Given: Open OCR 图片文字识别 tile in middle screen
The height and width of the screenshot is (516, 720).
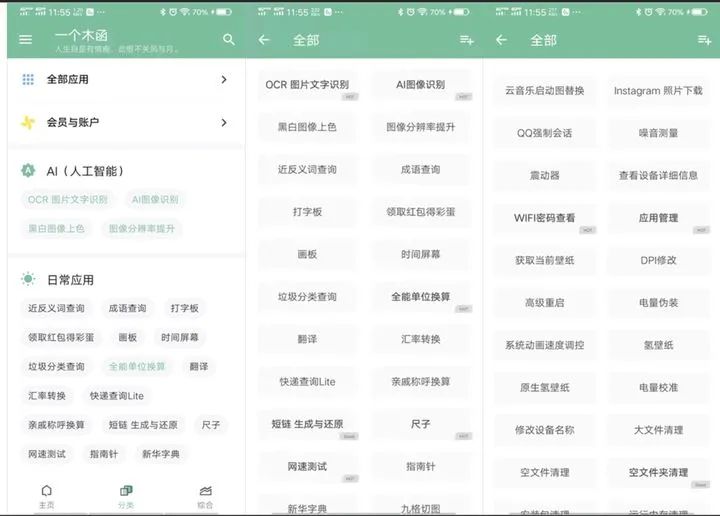Looking at the screenshot, I should point(307,84).
